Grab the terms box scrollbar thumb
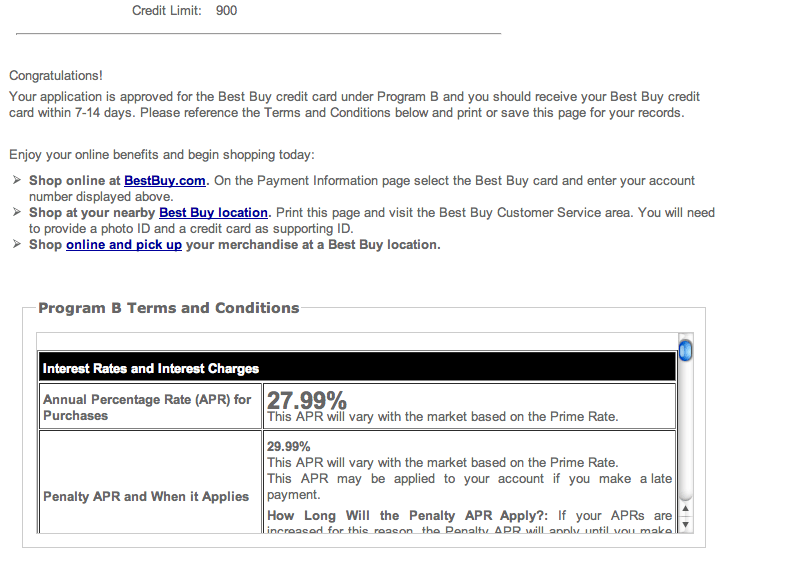The image size is (790, 564). pos(685,351)
